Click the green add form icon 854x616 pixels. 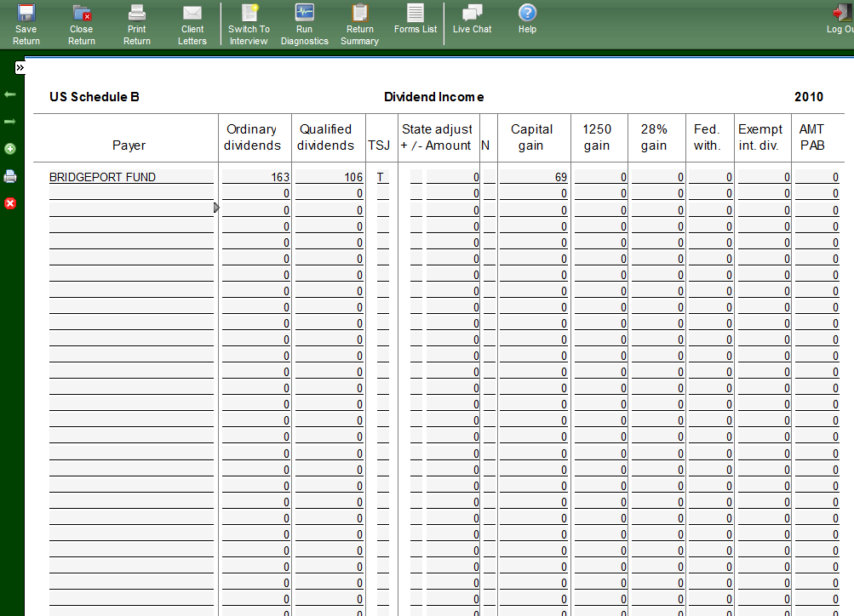(x=10, y=149)
